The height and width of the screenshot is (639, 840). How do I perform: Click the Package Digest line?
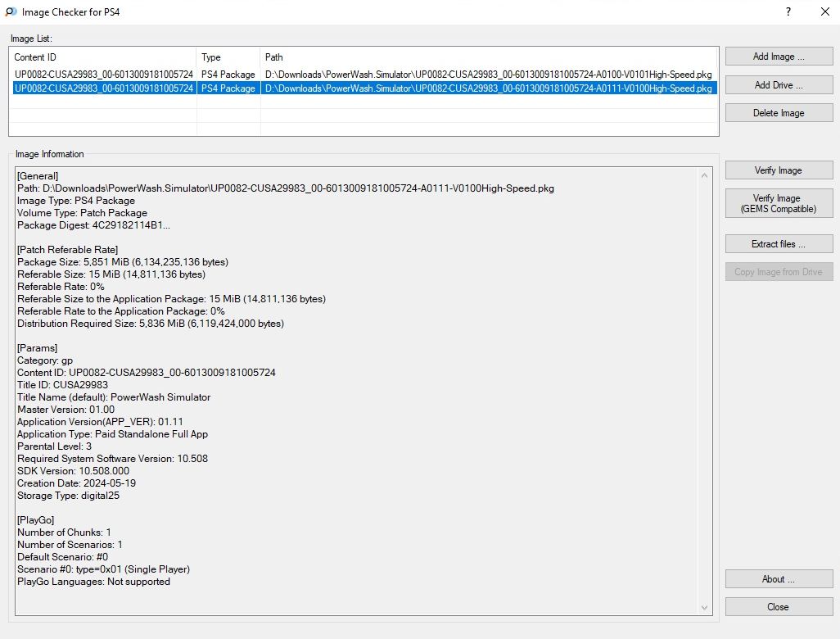point(94,225)
